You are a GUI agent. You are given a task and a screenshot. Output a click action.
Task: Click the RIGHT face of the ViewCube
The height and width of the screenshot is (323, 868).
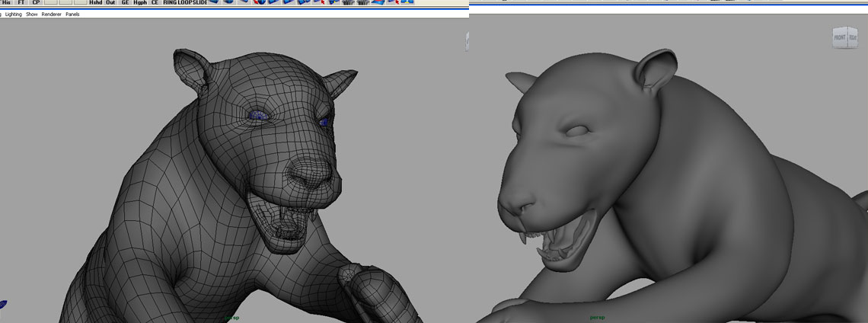[853, 37]
